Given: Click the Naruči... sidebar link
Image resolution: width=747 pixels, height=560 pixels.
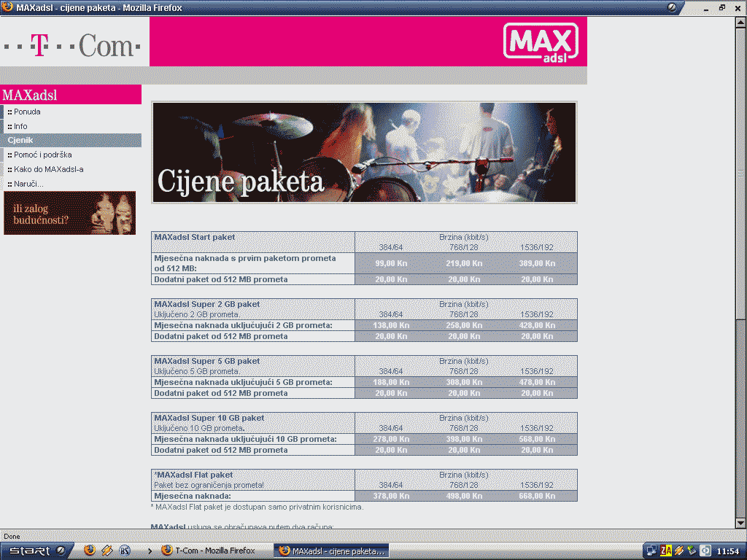Looking at the screenshot, I should click(x=28, y=184).
